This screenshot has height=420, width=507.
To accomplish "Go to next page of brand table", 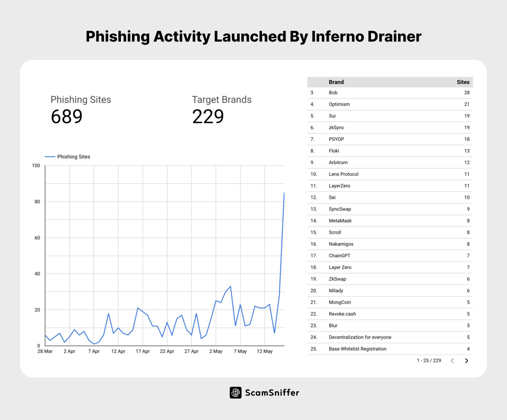I will click(467, 361).
